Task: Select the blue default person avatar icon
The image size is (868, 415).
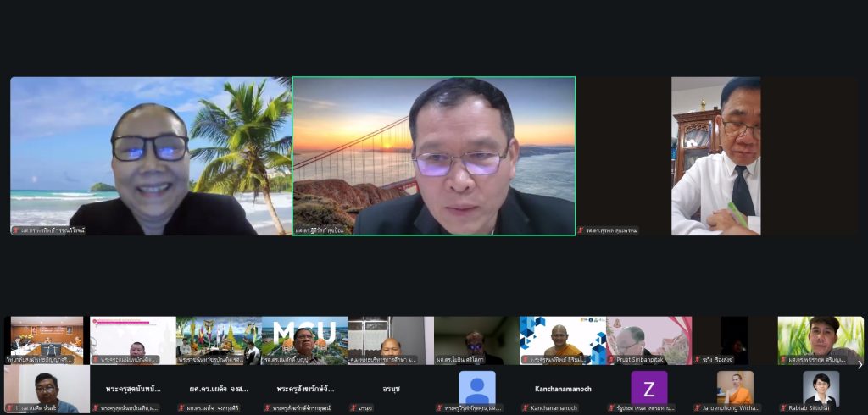Action: [x=476, y=388]
